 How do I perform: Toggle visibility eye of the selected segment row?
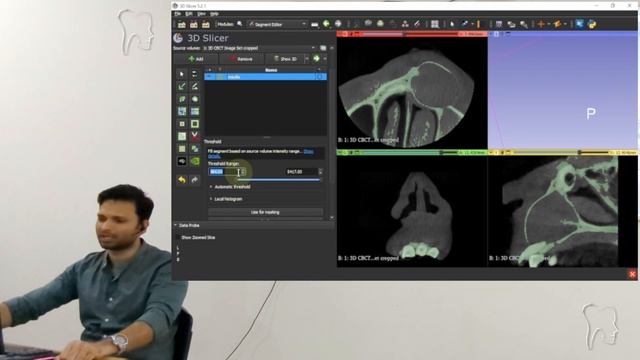[x=209, y=77]
